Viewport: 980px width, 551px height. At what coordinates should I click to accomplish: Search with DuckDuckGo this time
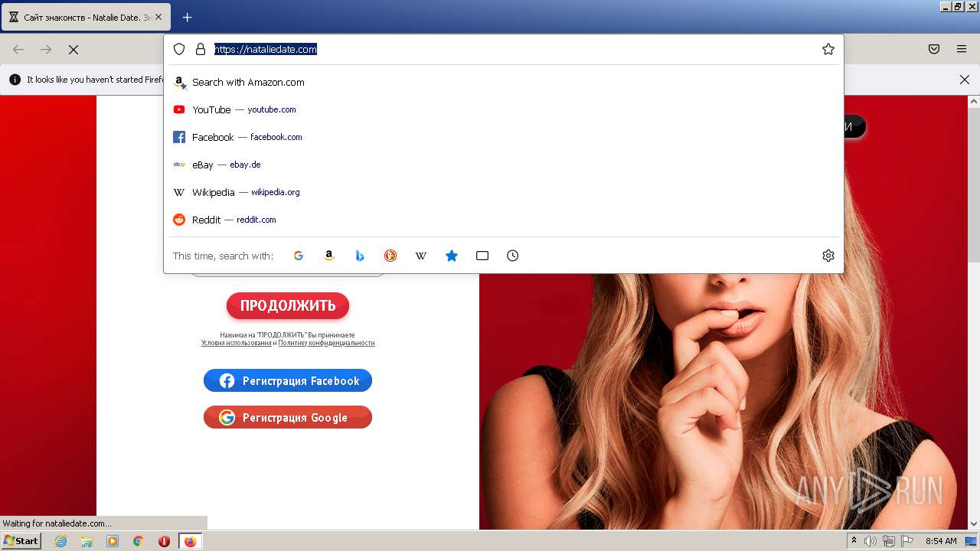[x=390, y=256]
